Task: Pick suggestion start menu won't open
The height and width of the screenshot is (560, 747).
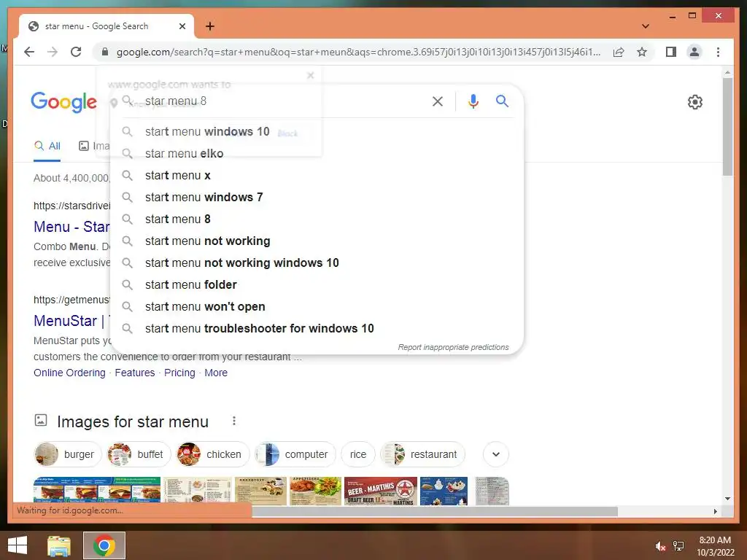Action: 317,307
